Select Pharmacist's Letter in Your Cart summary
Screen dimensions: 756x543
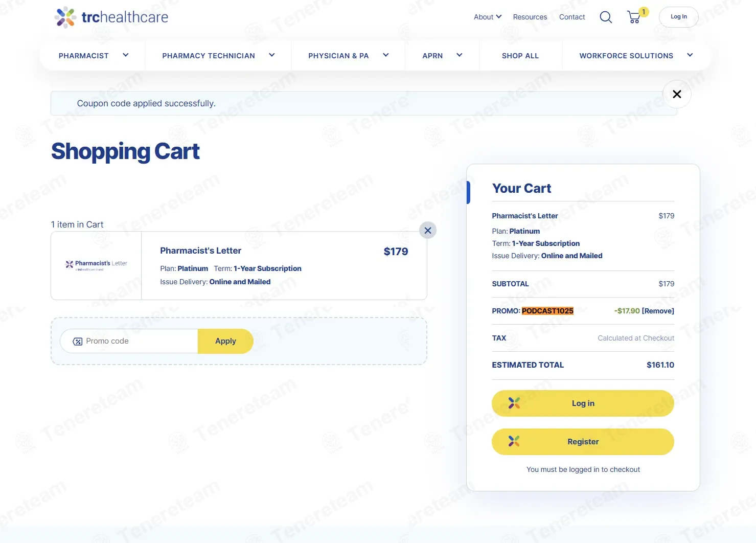coord(525,216)
